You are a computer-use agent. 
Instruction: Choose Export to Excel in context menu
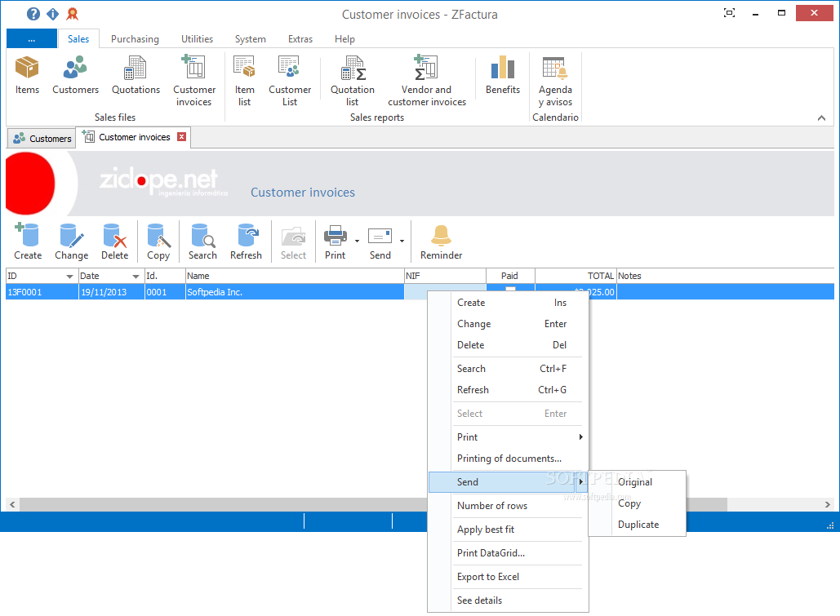click(x=508, y=577)
